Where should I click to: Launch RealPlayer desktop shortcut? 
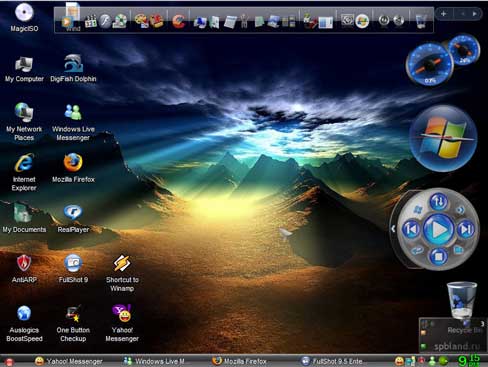73,219
